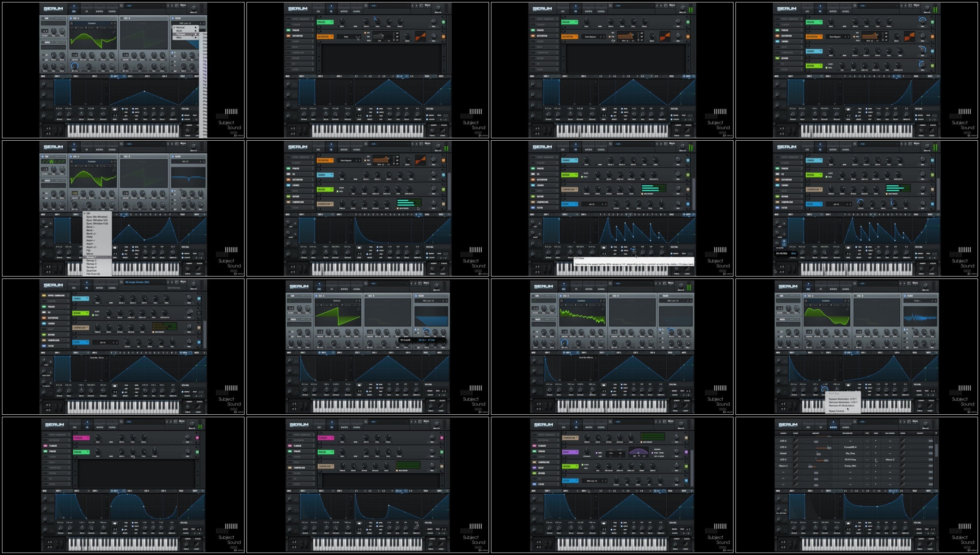The image size is (980, 555).
Task: Select the highlighted triangle waveform in the SUB oscillator
Action: (x=51, y=161)
